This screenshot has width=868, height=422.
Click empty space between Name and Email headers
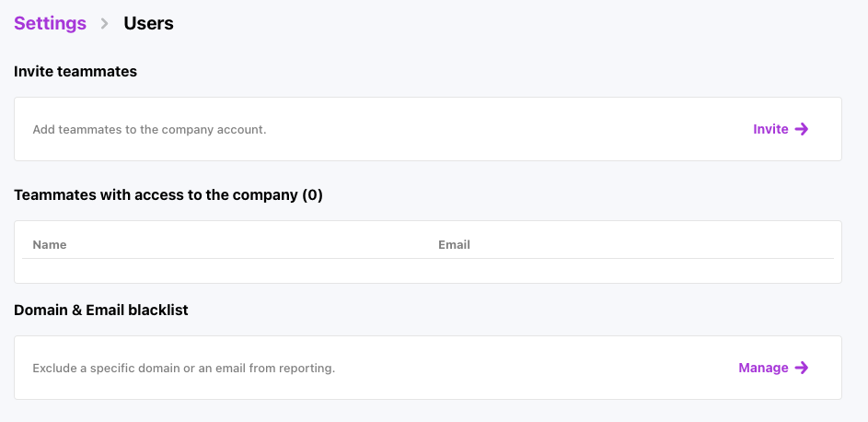click(249, 245)
